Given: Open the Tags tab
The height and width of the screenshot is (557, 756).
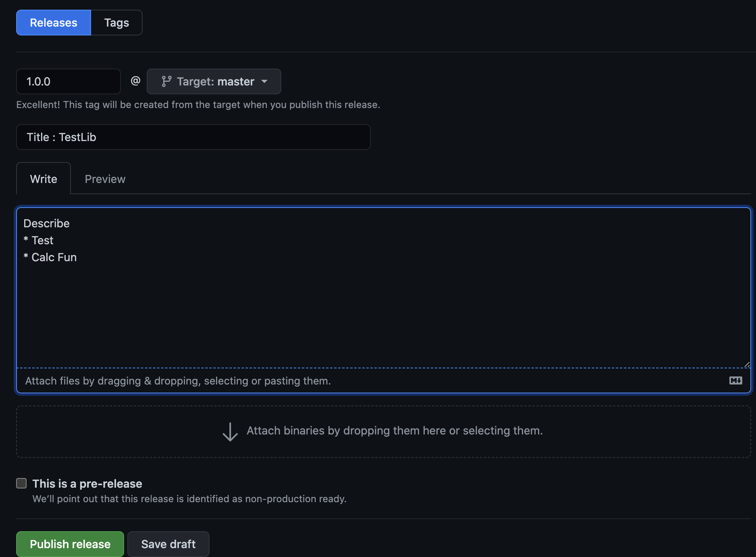Looking at the screenshot, I should (116, 23).
